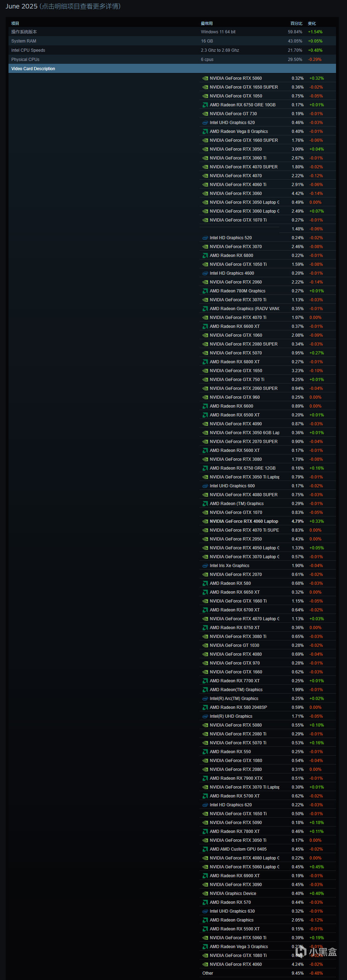Screen dimensions: 347x980
Task: Click the NVIDIA GeForce RTX 4070 Ti row name
Action: (x=238, y=318)
